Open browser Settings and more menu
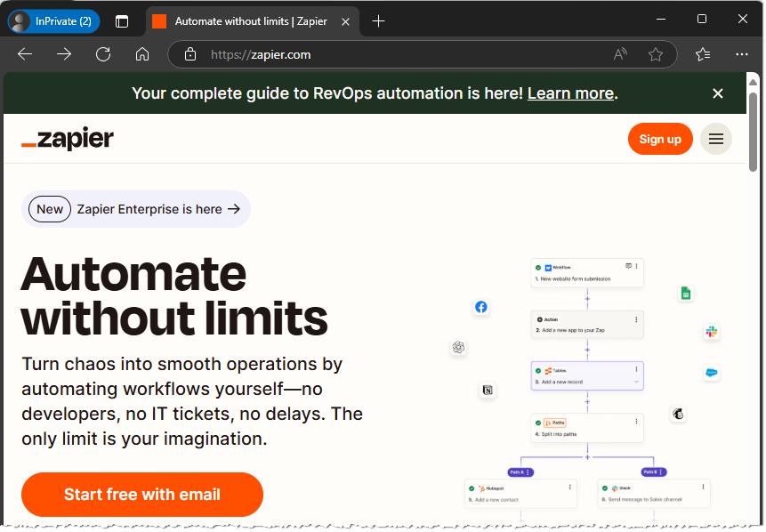Image resolution: width=766 pixels, height=532 pixels. (742, 54)
